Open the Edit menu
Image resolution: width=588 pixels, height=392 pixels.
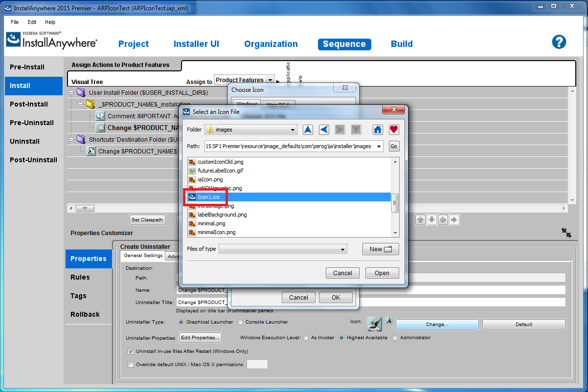[x=32, y=22]
